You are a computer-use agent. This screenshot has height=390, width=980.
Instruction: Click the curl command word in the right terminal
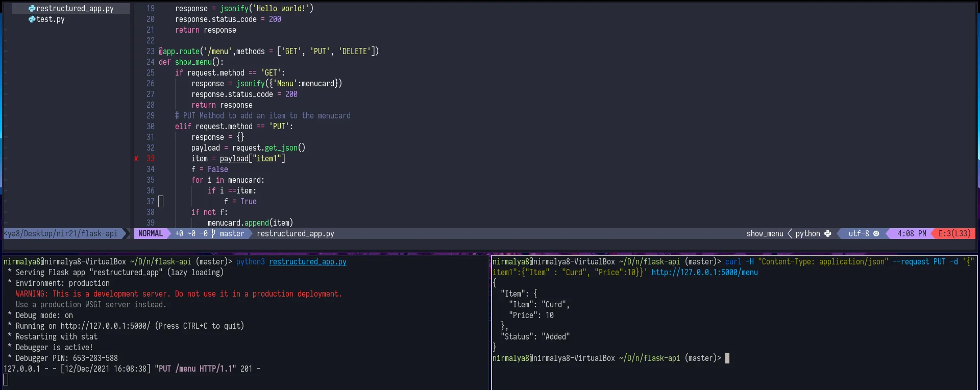point(733,262)
